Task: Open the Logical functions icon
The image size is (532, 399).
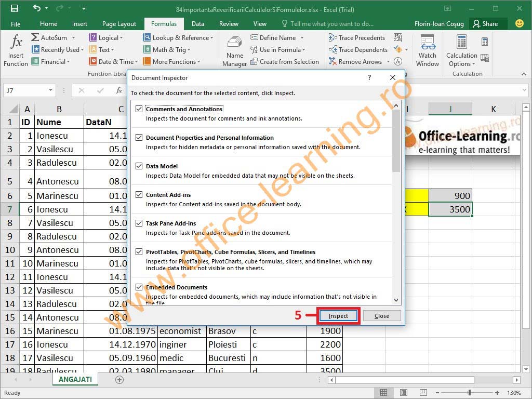Action: coord(92,37)
